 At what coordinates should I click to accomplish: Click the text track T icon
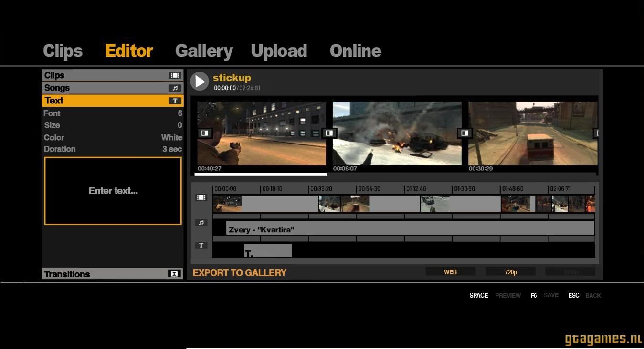click(x=201, y=245)
